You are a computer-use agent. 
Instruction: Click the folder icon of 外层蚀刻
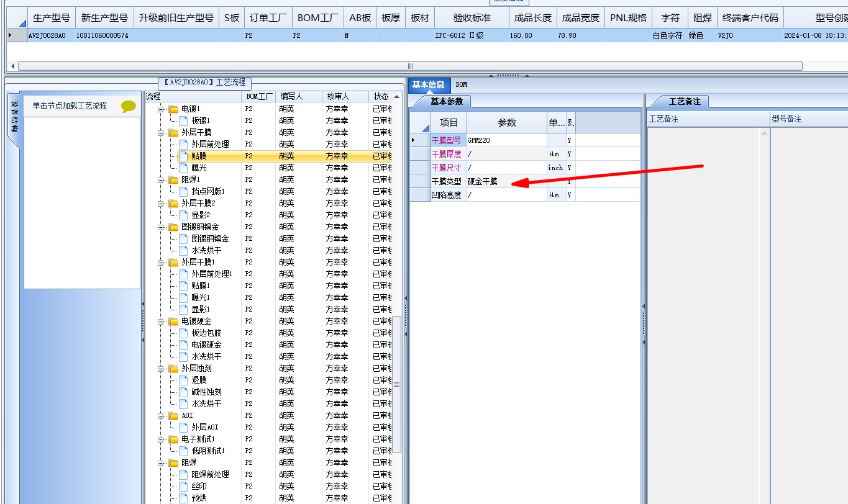173,368
